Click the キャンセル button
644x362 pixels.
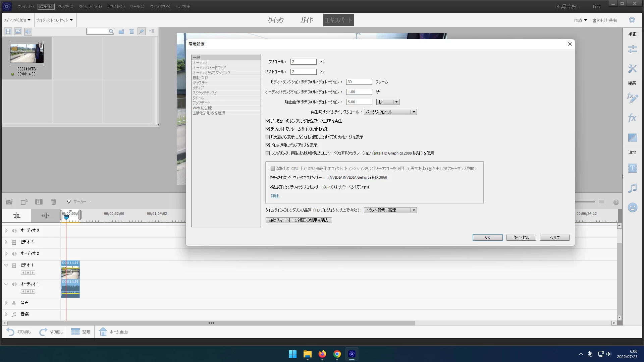(x=521, y=238)
